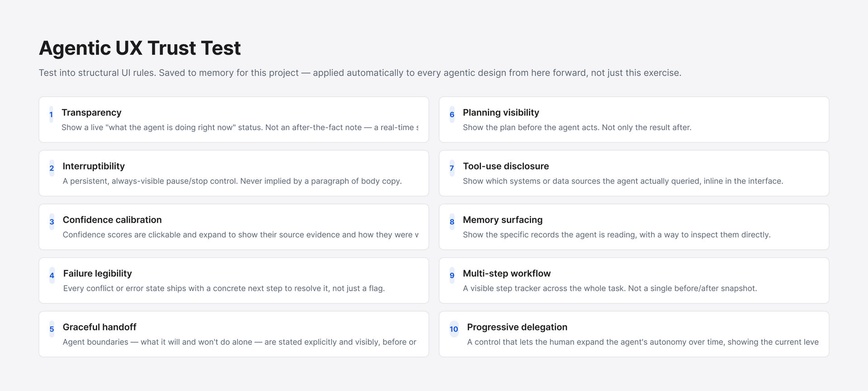Click the description about systems or data sources queried
This screenshot has width=868, height=391.
click(623, 181)
